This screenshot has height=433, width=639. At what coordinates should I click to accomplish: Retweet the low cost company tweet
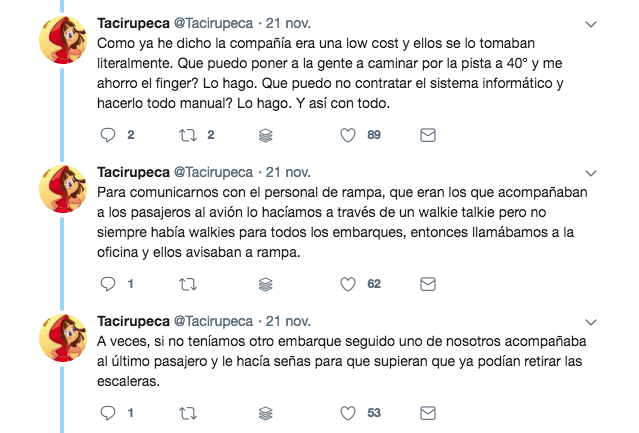coord(188,135)
